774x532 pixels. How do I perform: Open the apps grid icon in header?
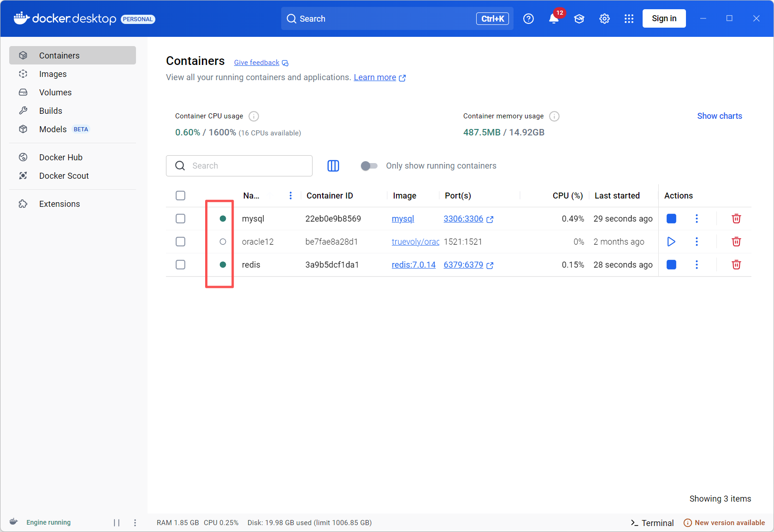[x=629, y=18]
